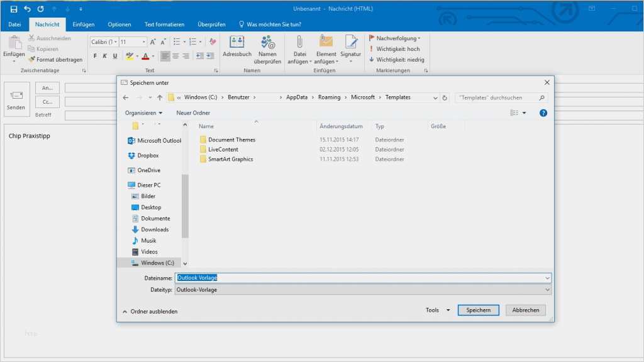Select the Document Themes folder

tap(231, 140)
